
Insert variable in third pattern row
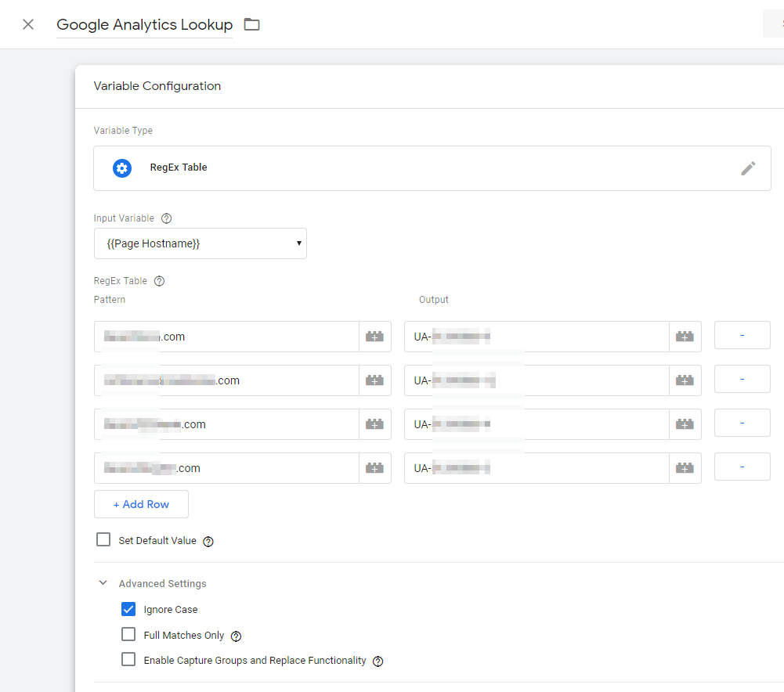374,424
